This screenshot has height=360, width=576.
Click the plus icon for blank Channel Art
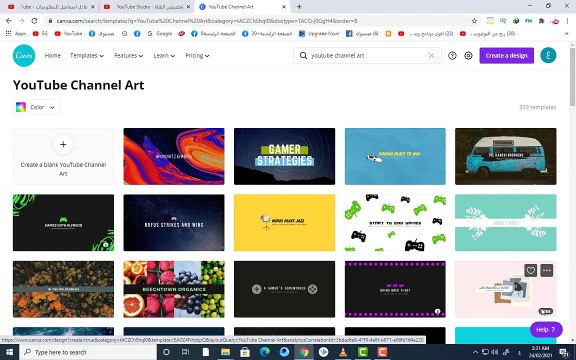pos(63,144)
